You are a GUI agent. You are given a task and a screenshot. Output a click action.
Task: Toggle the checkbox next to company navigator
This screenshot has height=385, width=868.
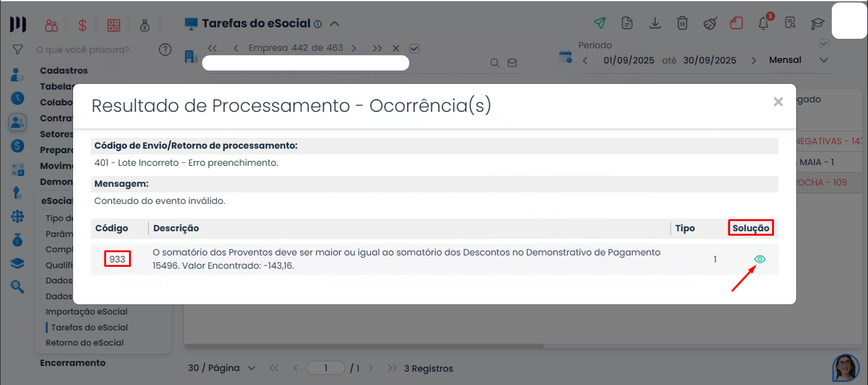pyautogui.click(x=415, y=48)
